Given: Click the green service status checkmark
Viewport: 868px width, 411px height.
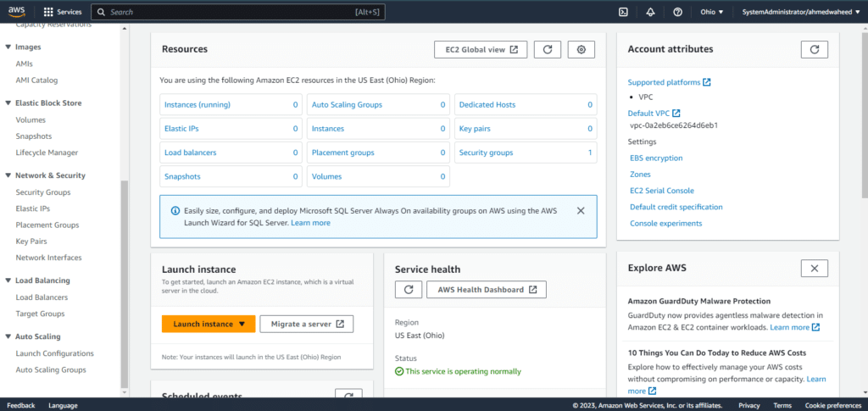Looking at the screenshot, I should tap(399, 372).
